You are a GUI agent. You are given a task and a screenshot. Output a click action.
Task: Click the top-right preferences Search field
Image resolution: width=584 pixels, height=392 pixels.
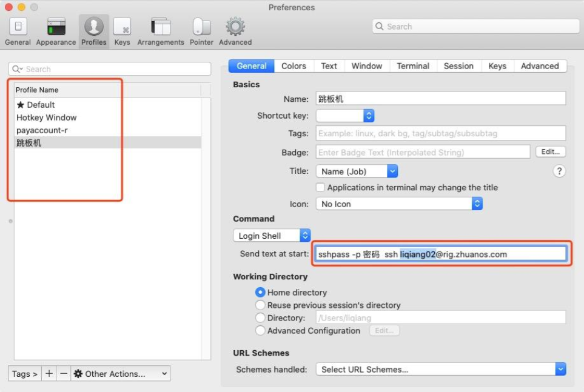point(475,27)
